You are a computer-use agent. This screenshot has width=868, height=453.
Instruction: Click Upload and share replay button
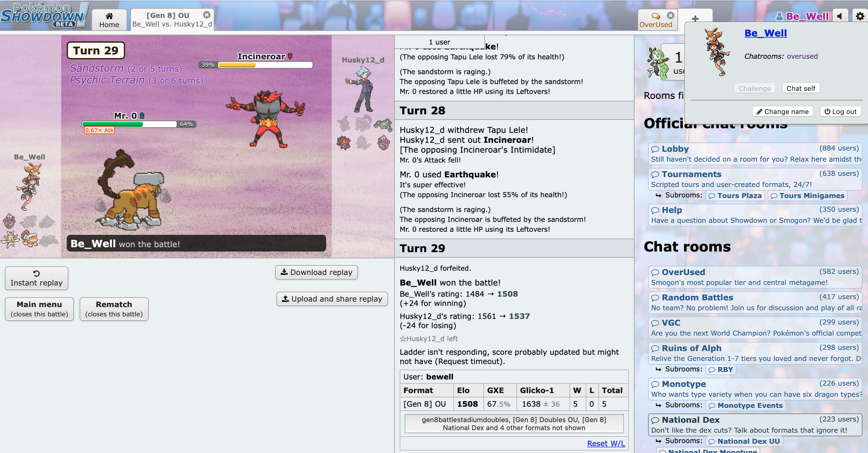click(x=332, y=298)
